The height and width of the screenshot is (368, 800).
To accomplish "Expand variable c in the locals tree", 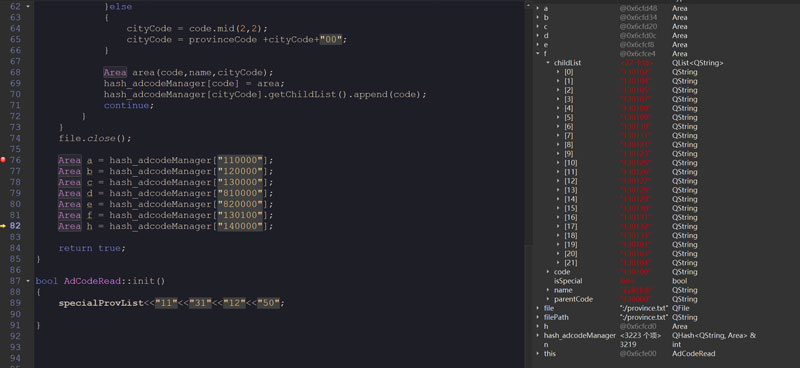I will 538,27.
